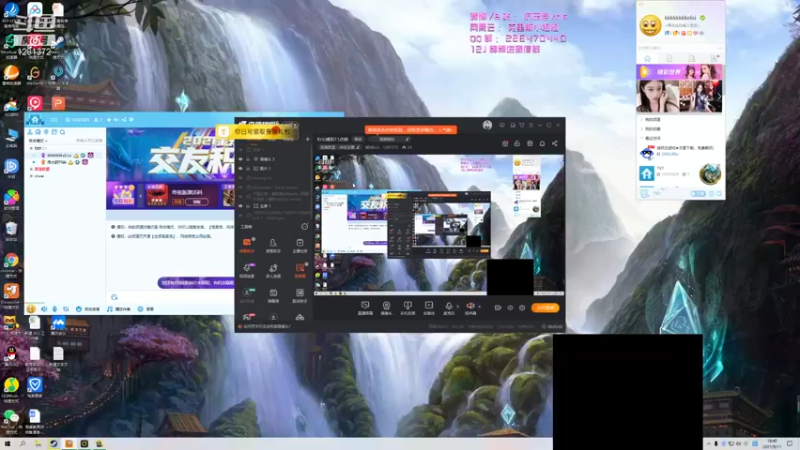Open contacts tab in right messenger panel
The height and width of the screenshot is (450, 800).
[x=669, y=59]
